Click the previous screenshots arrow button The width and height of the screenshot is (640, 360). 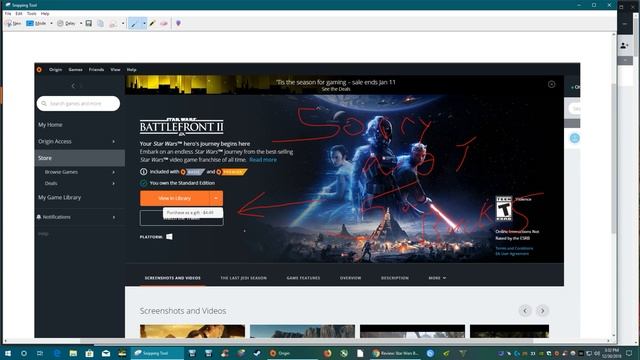(525, 311)
